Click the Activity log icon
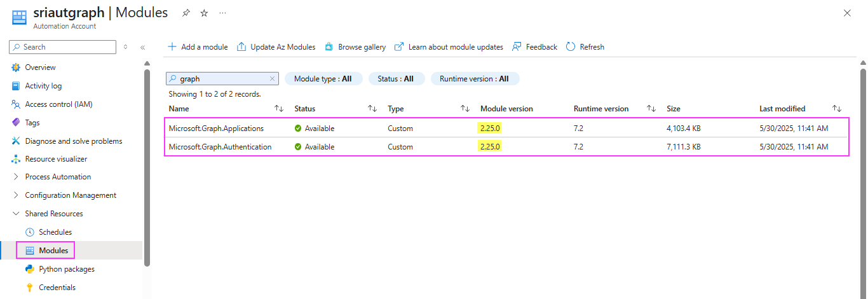The width and height of the screenshot is (868, 299). 16,86
